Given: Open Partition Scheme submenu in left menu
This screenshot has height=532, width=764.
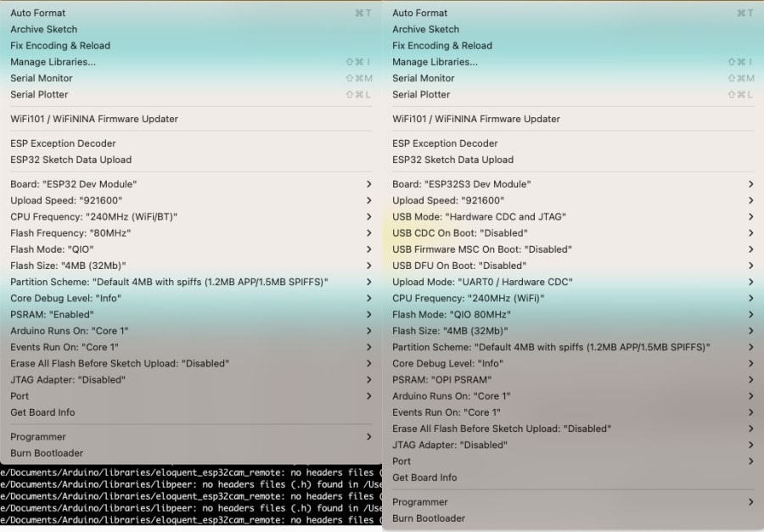Looking at the screenshot, I should click(191, 282).
